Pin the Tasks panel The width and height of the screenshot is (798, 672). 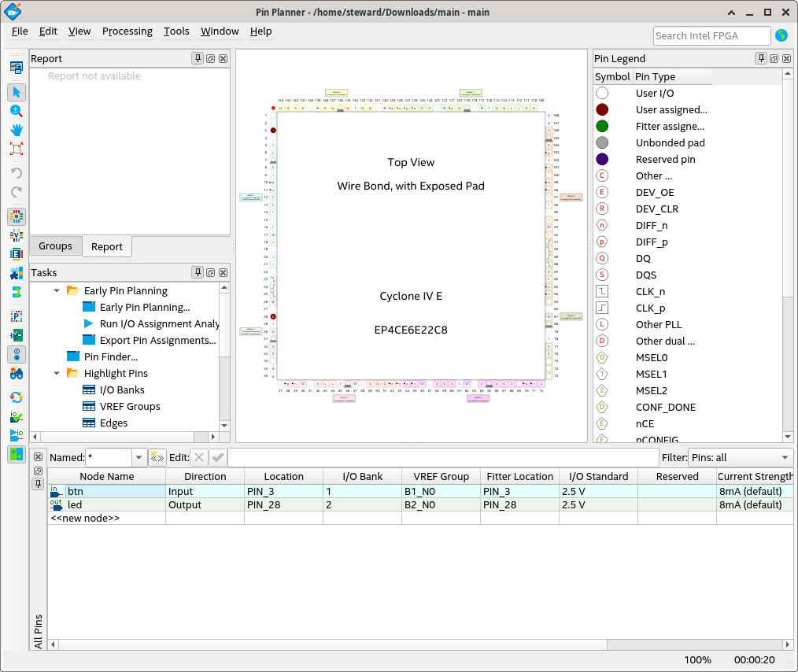tap(198, 272)
